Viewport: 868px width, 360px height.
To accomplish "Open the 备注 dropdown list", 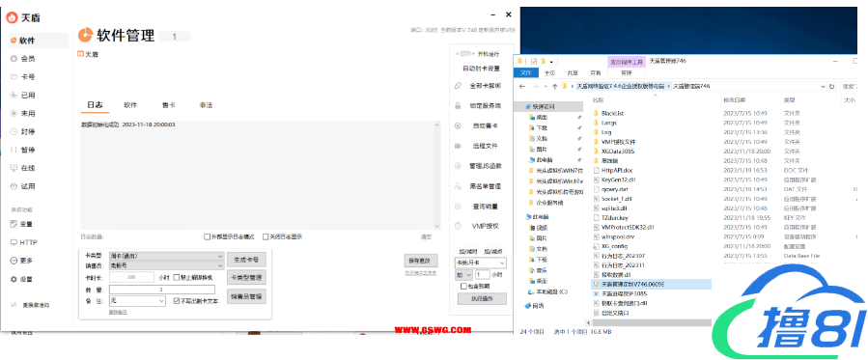I will (137, 301).
